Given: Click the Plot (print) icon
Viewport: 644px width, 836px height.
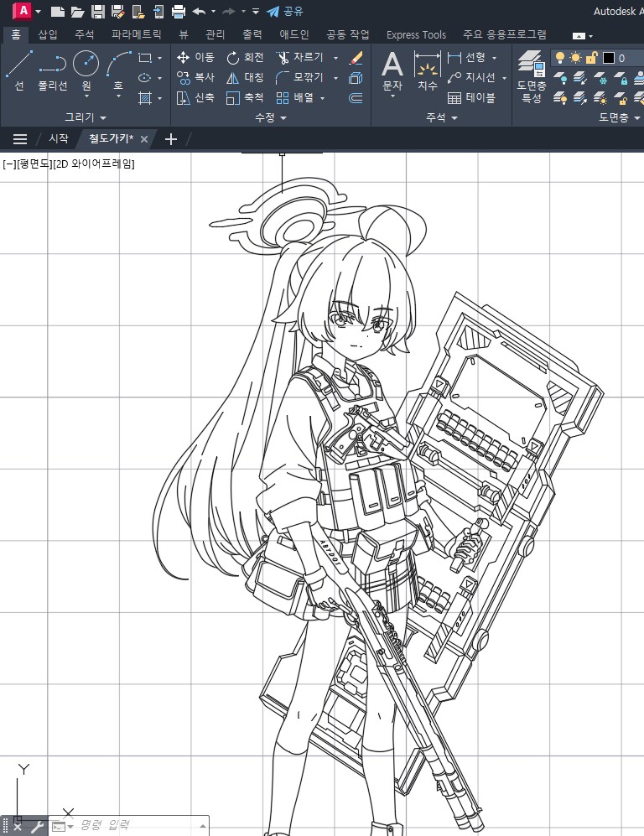Looking at the screenshot, I should click(x=179, y=11).
